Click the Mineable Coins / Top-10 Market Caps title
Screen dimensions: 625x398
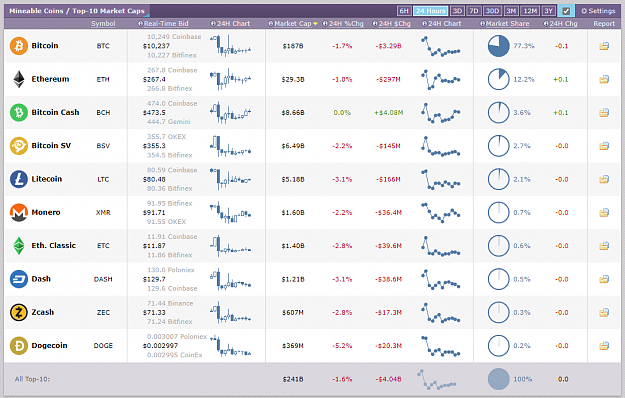[77, 11]
